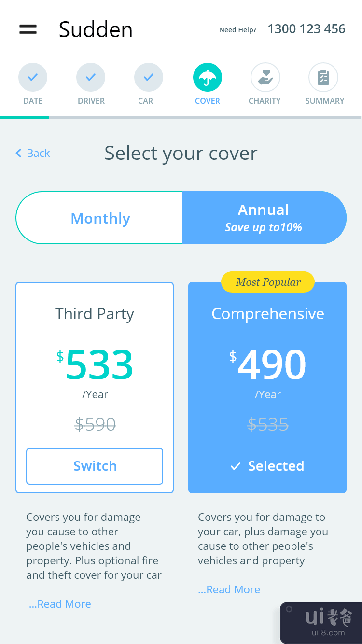Expand Comprehensive description with Read More
362x644 pixels.
229,589
